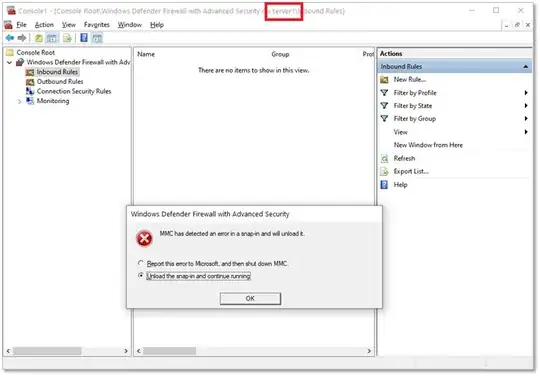540x376 pixels.
Task: Open the Favorites menu
Action: click(97, 25)
